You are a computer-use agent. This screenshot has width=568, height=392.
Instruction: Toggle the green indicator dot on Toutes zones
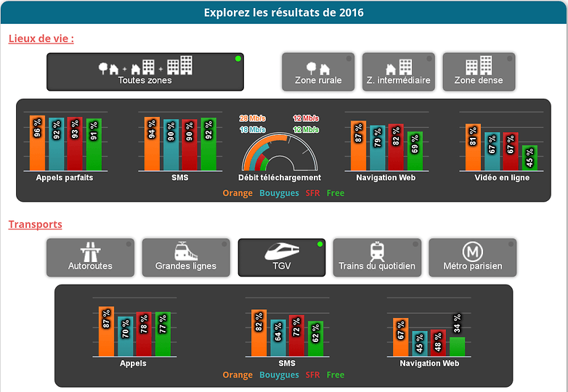238,59
